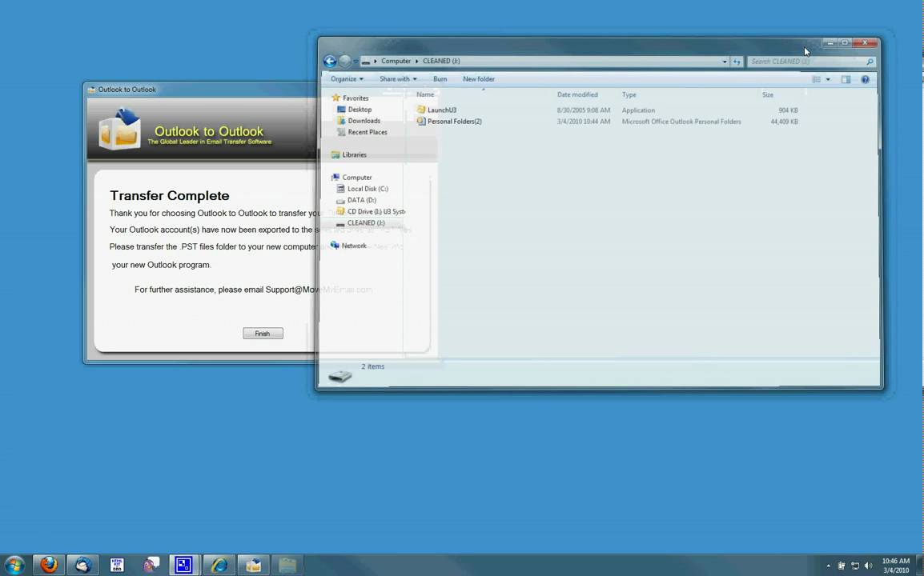Click the Change your view icon

pyautogui.click(x=817, y=79)
